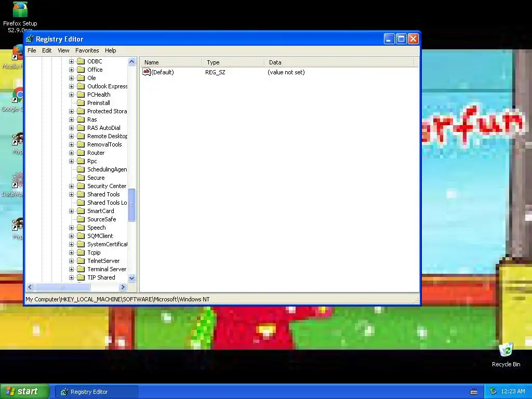Click the Ole folder icon
This screenshot has height=399, width=532.
tap(81, 78)
